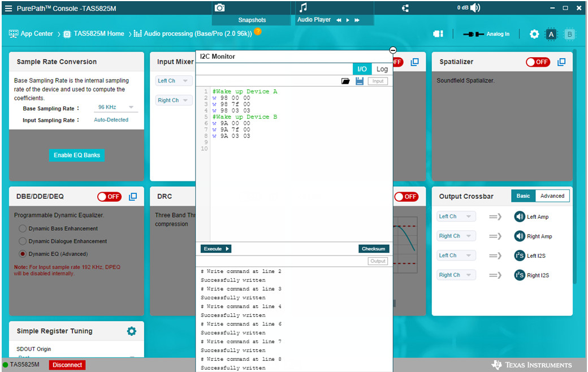Viewport: 588px width, 372px height.
Task: Click the Audio Player music note icon
Action: [x=304, y=7]
